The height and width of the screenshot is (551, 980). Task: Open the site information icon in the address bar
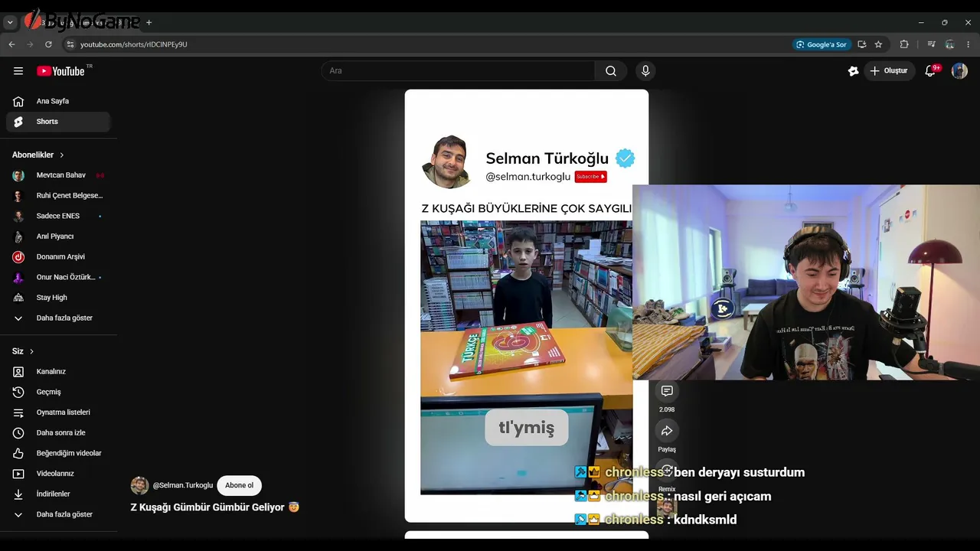point(70,44)
